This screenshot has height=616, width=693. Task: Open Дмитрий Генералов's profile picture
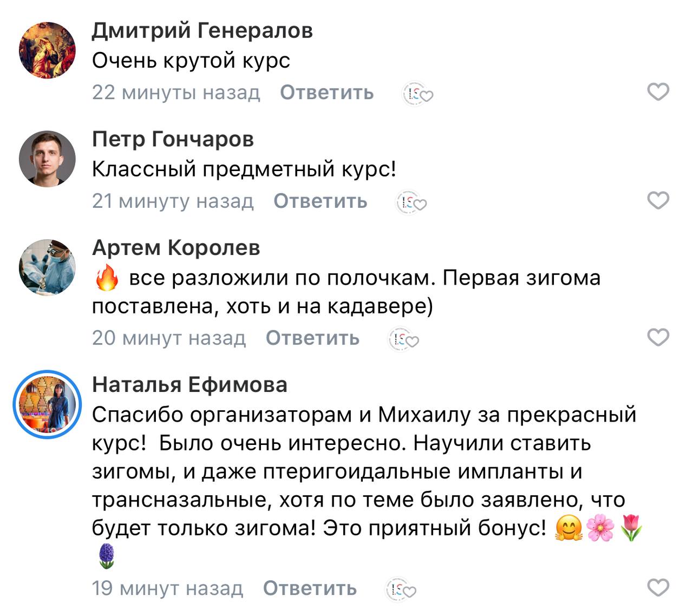pos(48,50)
